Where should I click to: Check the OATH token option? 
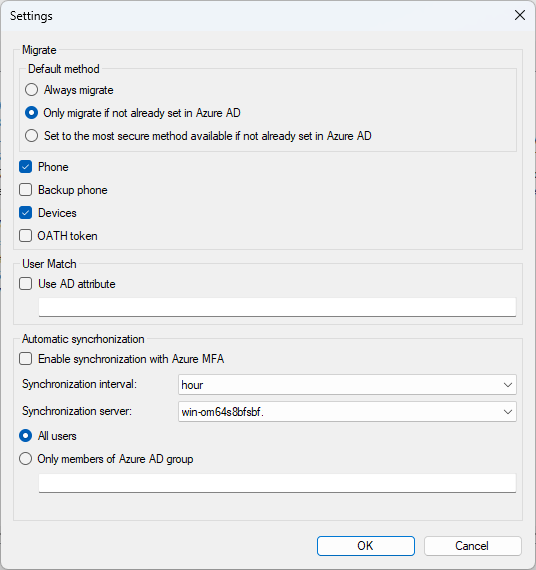(25, 236)
